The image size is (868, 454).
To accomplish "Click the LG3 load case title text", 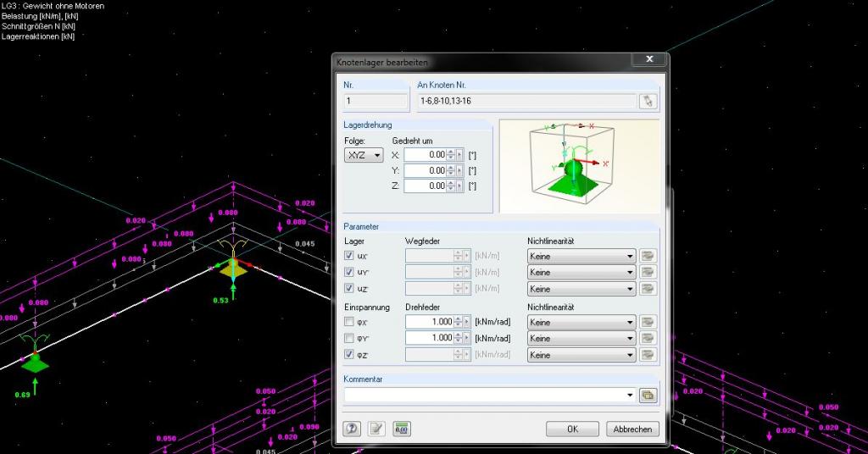I will tap(53, 6).
